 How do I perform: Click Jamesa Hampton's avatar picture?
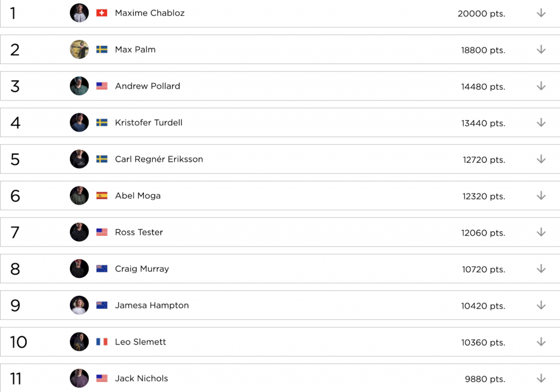pyautogui.click(x=79, y=305)
